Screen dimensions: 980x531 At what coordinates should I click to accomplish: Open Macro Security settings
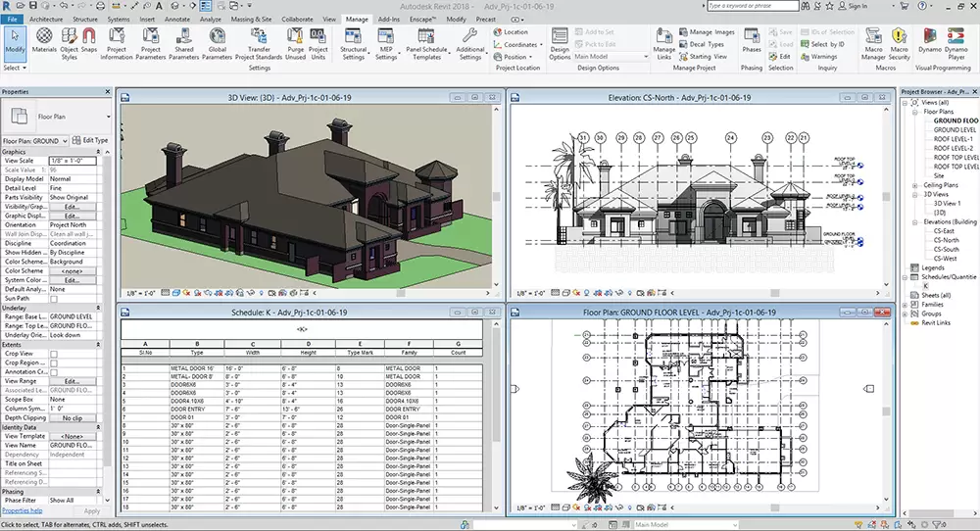(899, 43)
